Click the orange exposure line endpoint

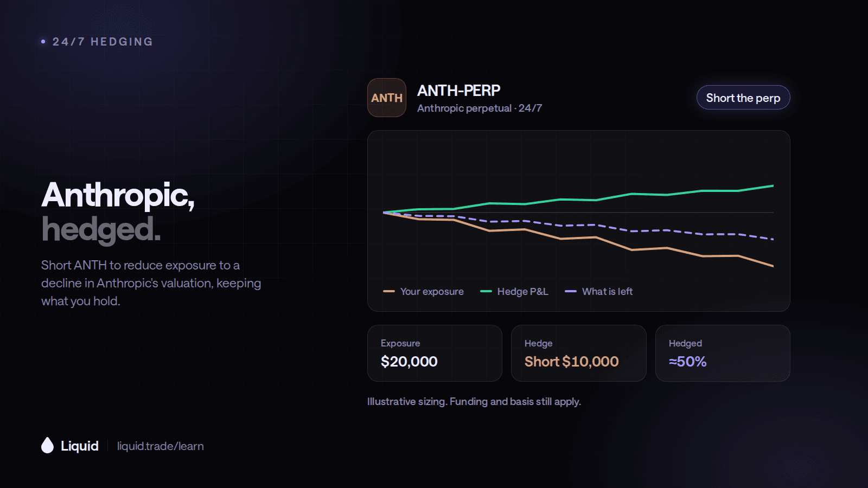point(773,266)
